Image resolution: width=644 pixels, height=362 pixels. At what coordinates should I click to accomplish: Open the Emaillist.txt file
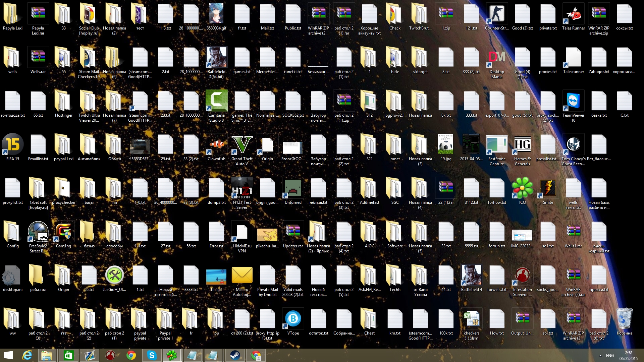[38, 144]
